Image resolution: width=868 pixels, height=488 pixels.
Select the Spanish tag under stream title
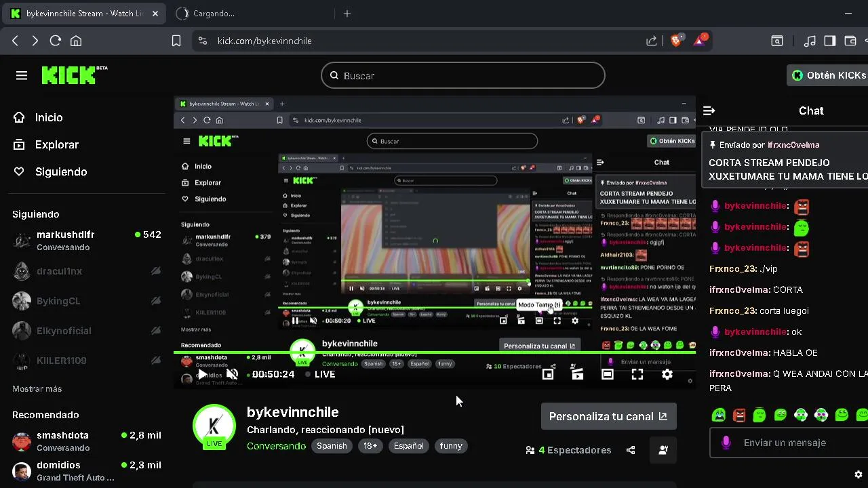click(x=332, y=446)
